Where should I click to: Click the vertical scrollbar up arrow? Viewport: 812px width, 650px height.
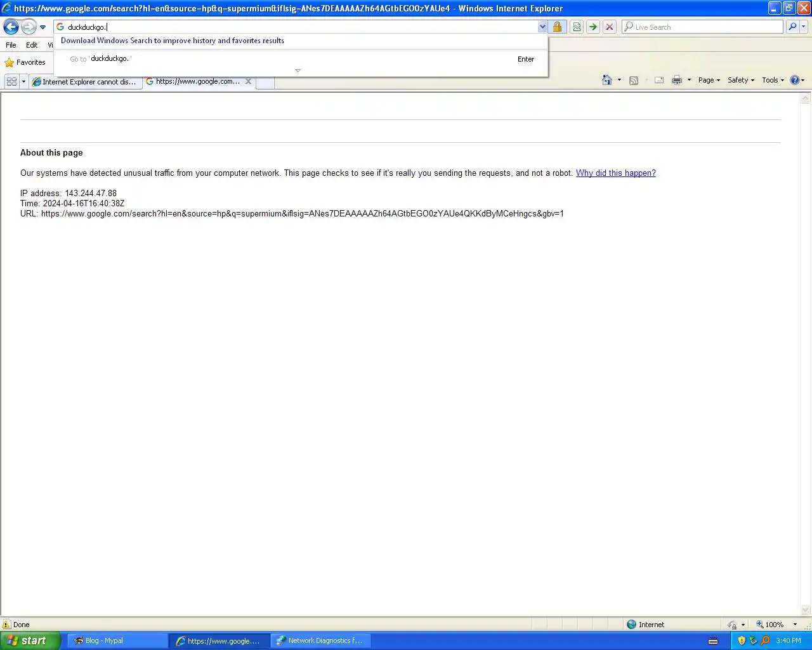click(806, 98)
